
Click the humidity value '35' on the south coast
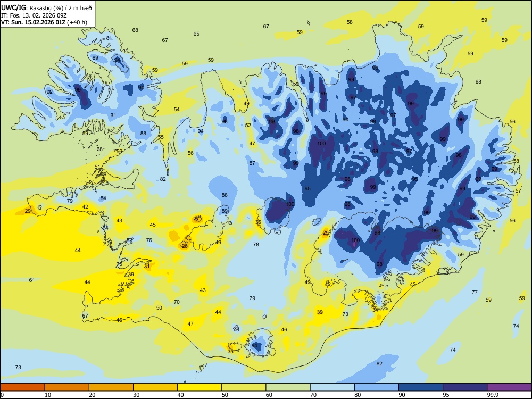click(x=230, y=351)
